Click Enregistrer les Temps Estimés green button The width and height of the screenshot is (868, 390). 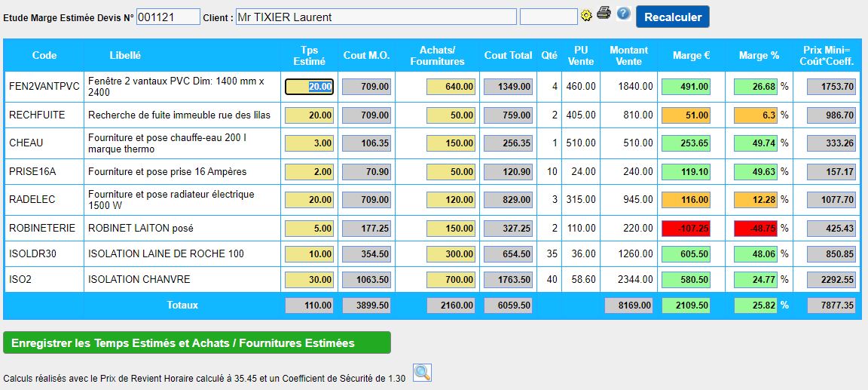tap(197, 342)
